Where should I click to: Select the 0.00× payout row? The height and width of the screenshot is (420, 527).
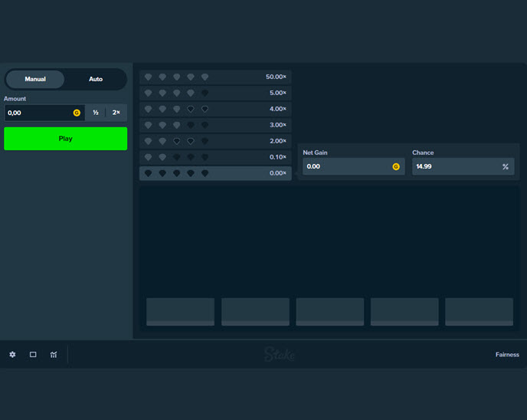click(x=215, y=173)
